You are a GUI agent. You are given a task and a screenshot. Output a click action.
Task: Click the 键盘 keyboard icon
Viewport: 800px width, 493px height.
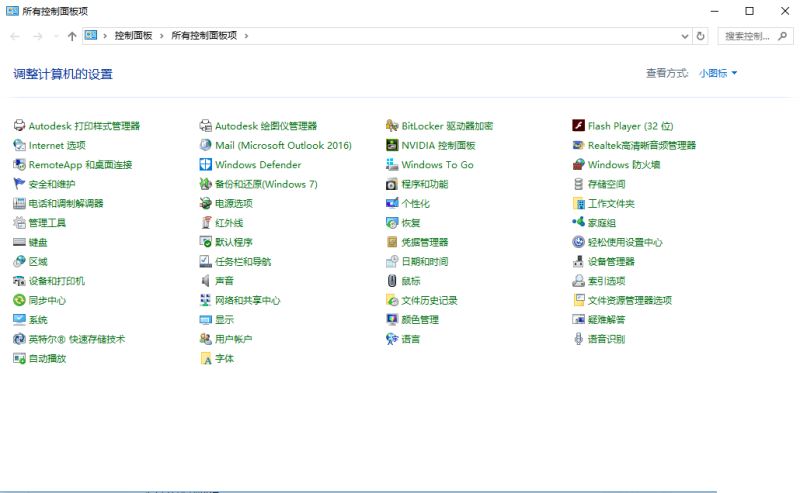coord(19,242)
